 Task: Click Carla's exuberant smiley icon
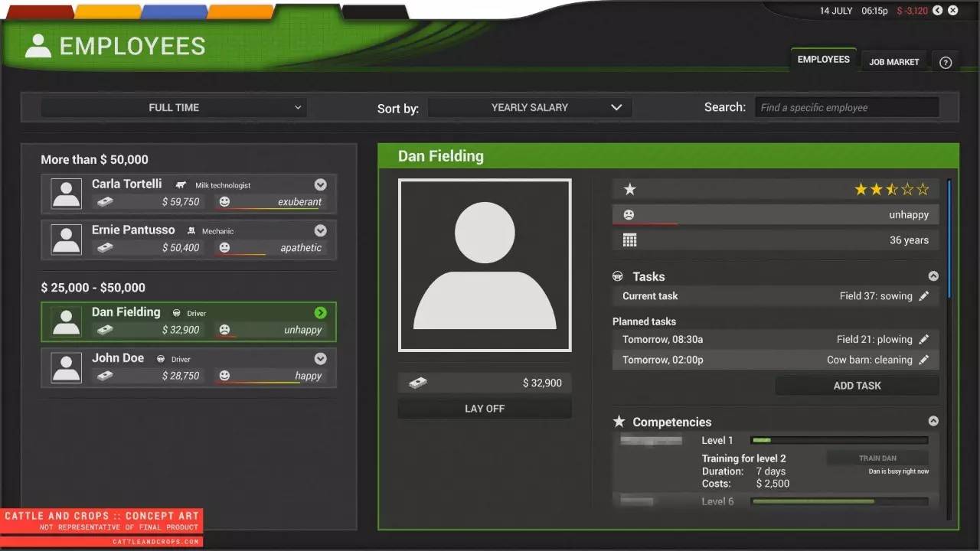point(224,202)
